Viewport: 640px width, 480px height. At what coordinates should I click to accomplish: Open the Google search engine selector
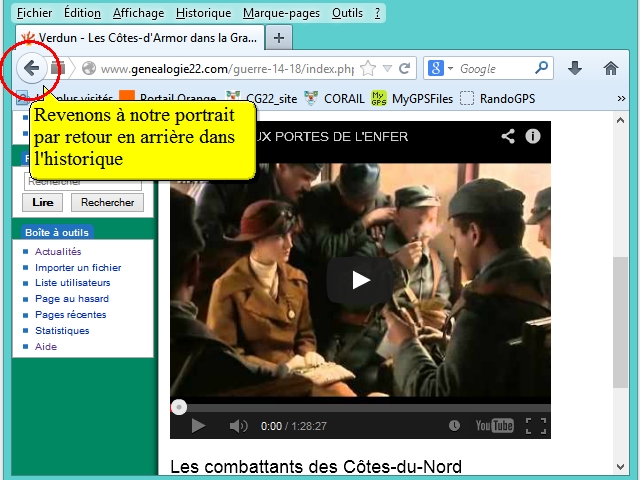pos(440,68)
